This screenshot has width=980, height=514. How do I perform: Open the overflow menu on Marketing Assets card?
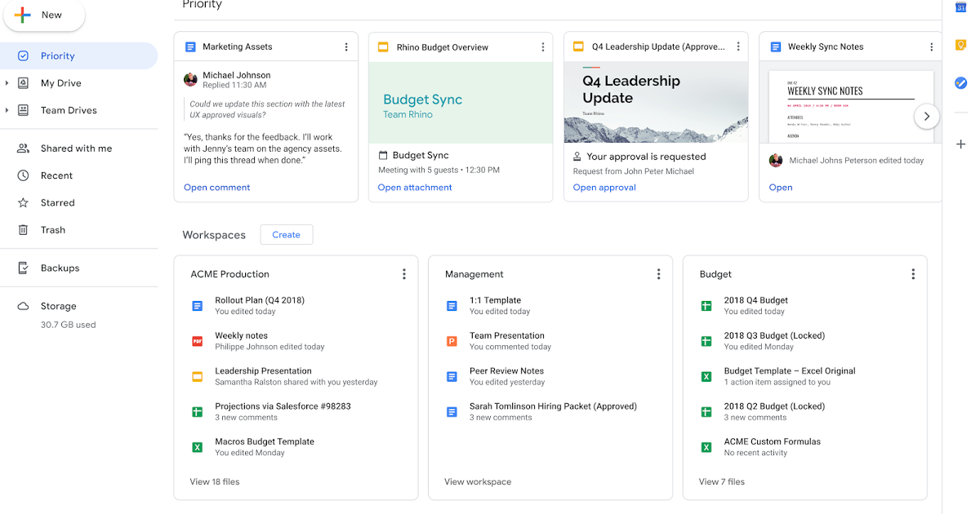click(346, 47)
